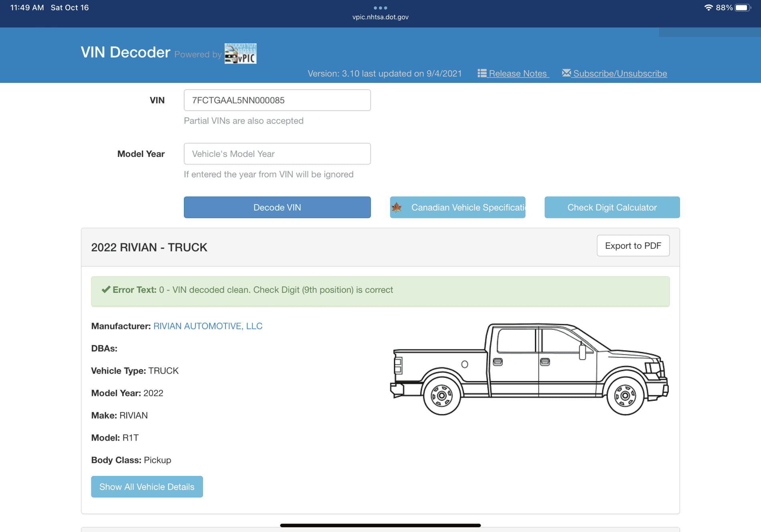761x532 pixels.
Task: Tap the Wi-Fi status icon
Action: [x=708, y=8]
